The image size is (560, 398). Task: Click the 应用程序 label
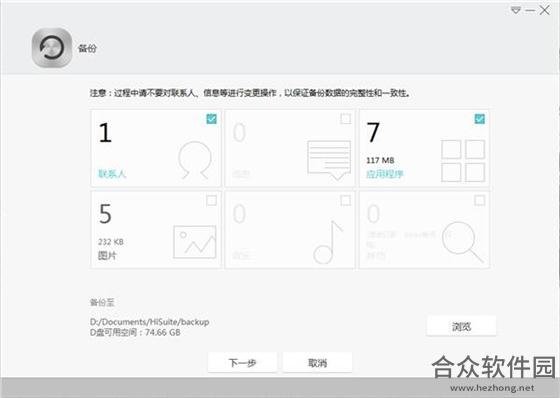coord(385,174)
